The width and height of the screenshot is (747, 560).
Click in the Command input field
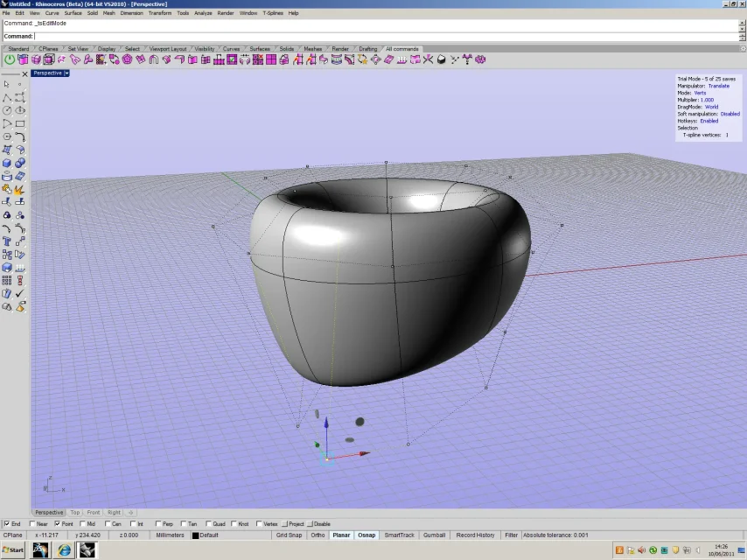tap(387, 36)
